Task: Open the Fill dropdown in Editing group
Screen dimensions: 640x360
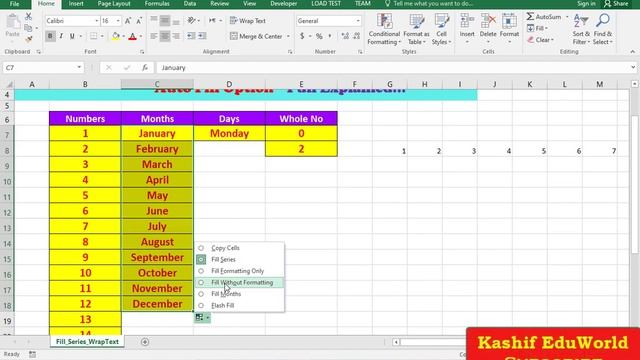Action: tap(537, 28)
